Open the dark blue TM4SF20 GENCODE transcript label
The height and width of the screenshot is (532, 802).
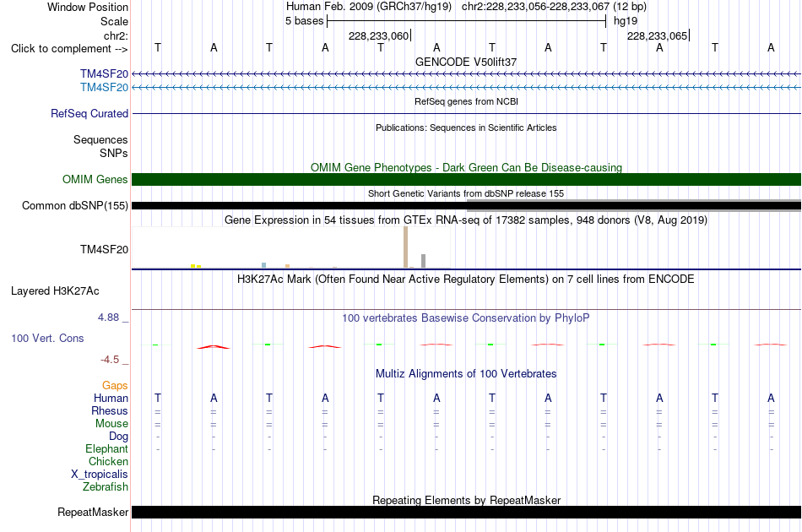104,74
